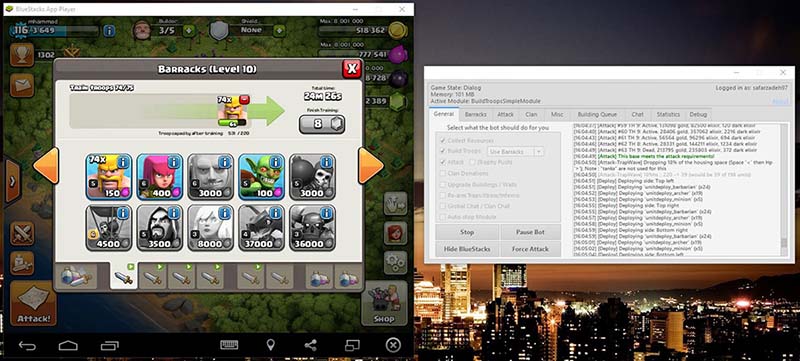Open the Misc tab

pyautogui.click(x=557, y=114)
